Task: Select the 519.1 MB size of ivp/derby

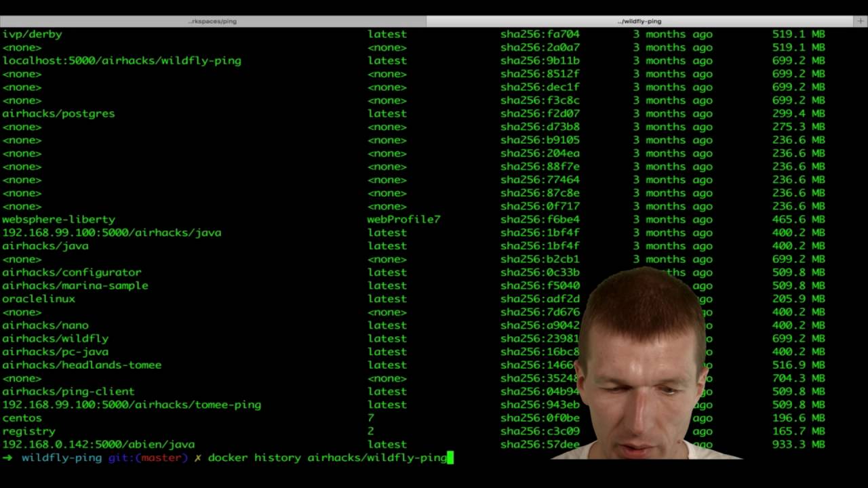Action: coord(799,34)
